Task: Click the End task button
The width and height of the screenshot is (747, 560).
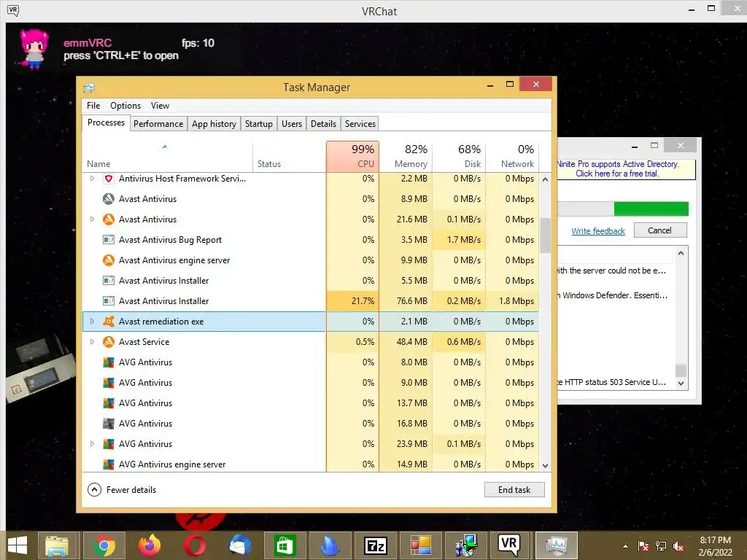Action: click(514, 489)
